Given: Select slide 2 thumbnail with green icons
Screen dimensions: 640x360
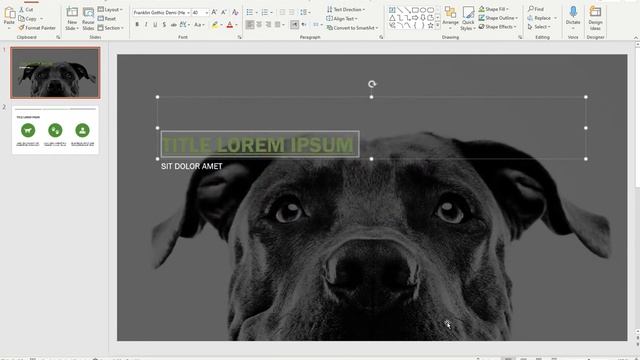Looking at the screenshot, I should coord(55,130).
